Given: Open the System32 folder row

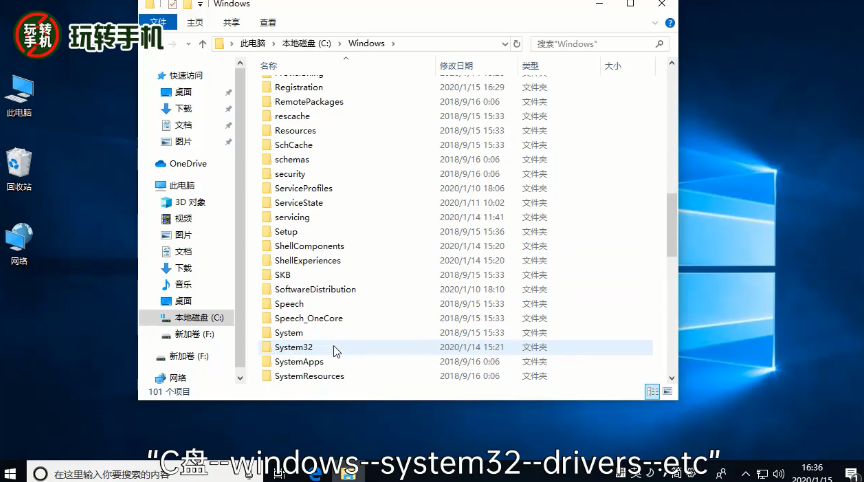Looking at the screenshot, I should pyautogui.click(x=455, y=347).
